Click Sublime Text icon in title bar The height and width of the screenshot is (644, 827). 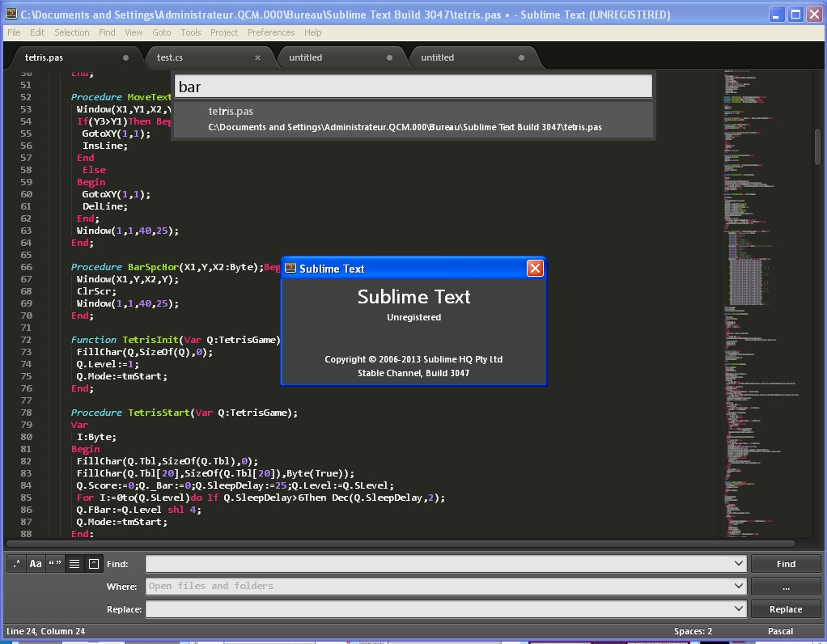pyautogui.click(x=11, y=15)
